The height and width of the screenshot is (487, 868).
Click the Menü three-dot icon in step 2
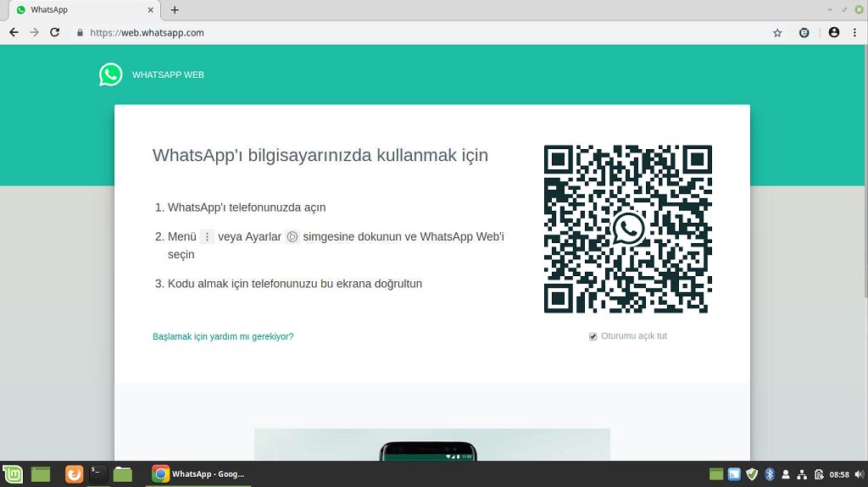coord(207,237)
